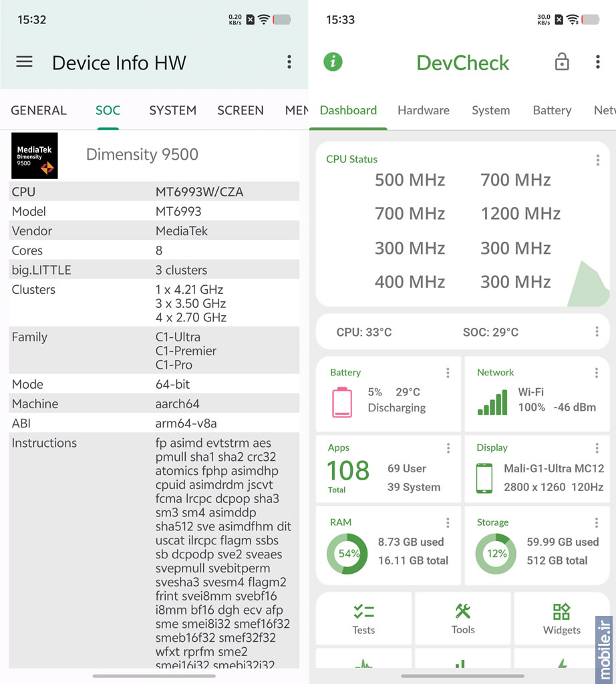This screenshot has width=616, height=684.
Task: Tap the MediaTek Dimensity 9500 chip logo
Action: tap(35, 156)
